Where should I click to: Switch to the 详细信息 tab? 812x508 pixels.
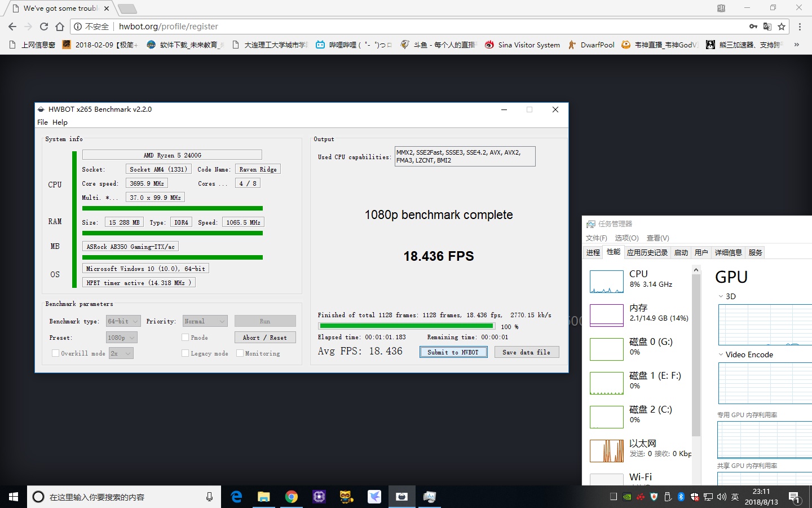pos(729,252)
